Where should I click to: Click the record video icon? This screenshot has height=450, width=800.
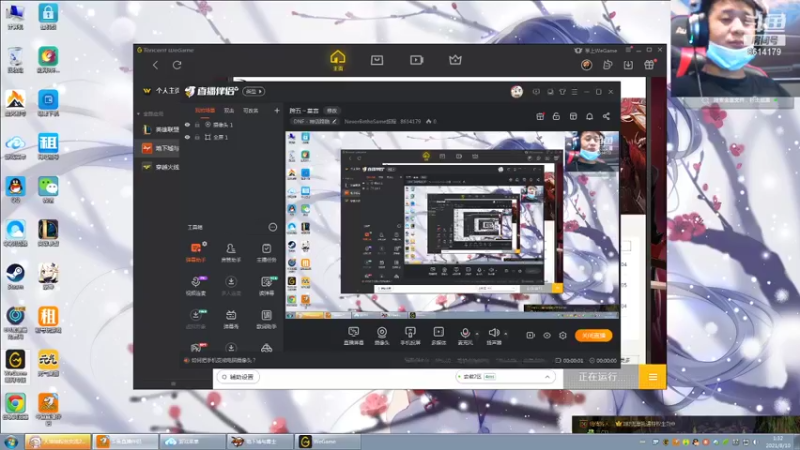pyautogui.click(x=531, y=335)
